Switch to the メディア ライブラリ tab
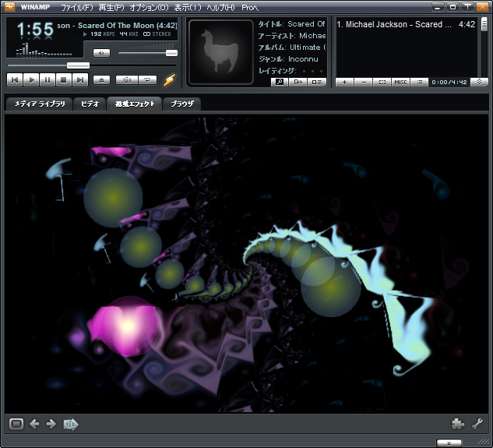 [40, 104]
